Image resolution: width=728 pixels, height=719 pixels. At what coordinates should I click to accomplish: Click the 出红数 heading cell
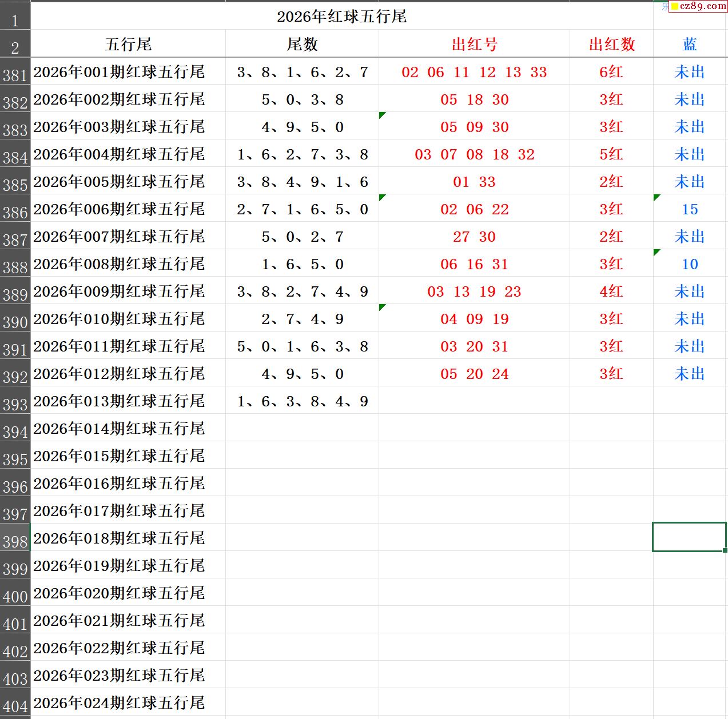click(611, 44)
